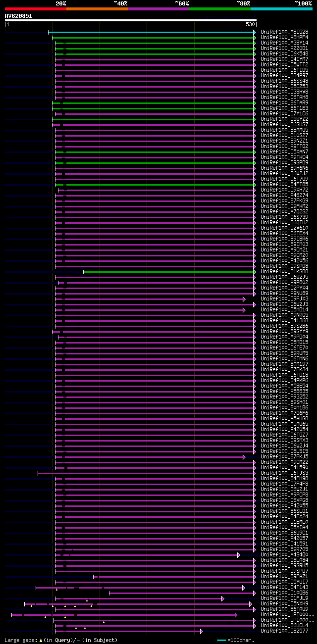
Task: Click the short arrowhead of UniRef100_Q9FJX3
Action: pos(244,298)
